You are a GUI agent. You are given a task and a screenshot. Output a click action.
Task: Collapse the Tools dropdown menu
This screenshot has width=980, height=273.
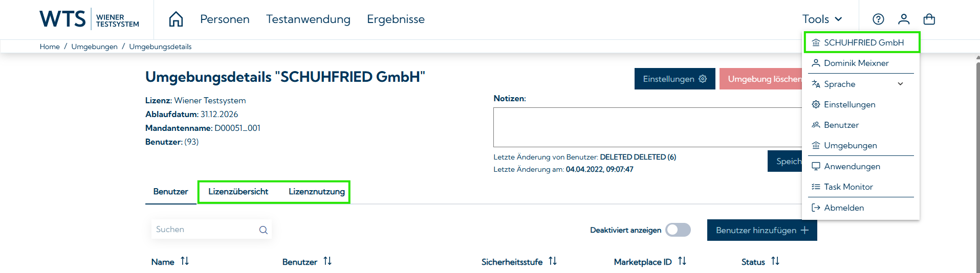tap(822, 19)
